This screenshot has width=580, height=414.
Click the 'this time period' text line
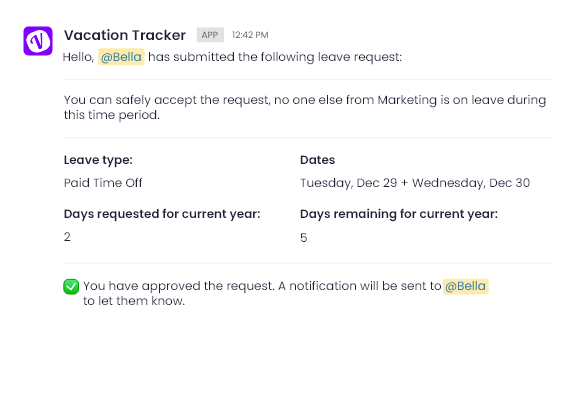pyautogui.click(x=112, y=115)
